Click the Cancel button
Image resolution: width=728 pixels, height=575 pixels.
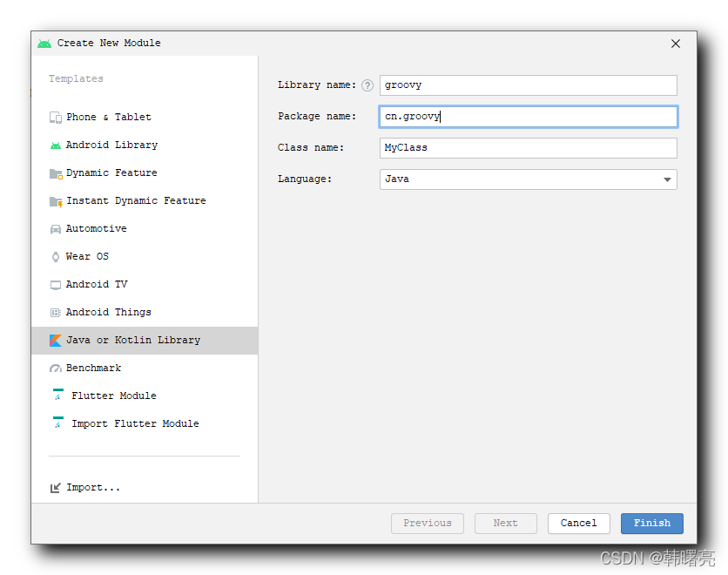(x=578, y=524)
